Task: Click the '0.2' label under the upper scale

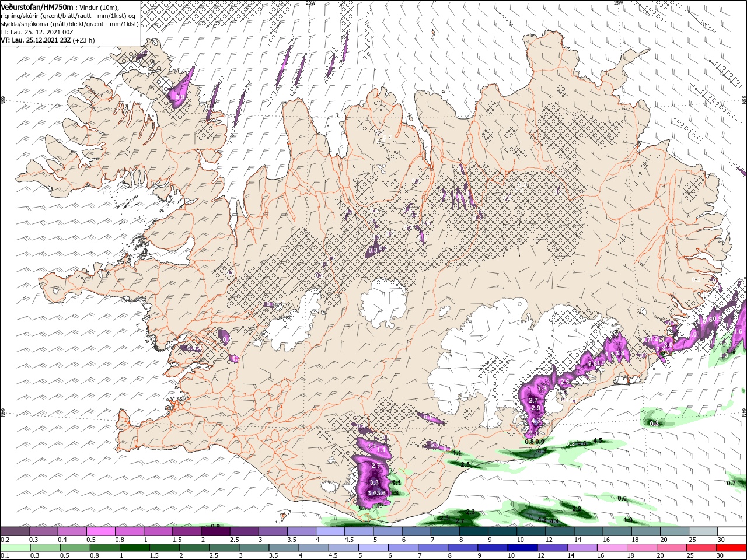Action: 4,540
